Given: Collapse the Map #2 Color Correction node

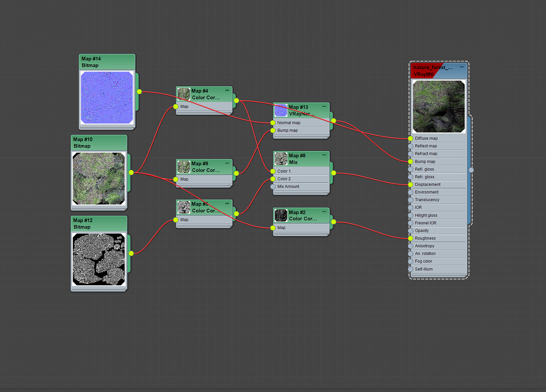Looking at the screenshot, I should point(324,212).
